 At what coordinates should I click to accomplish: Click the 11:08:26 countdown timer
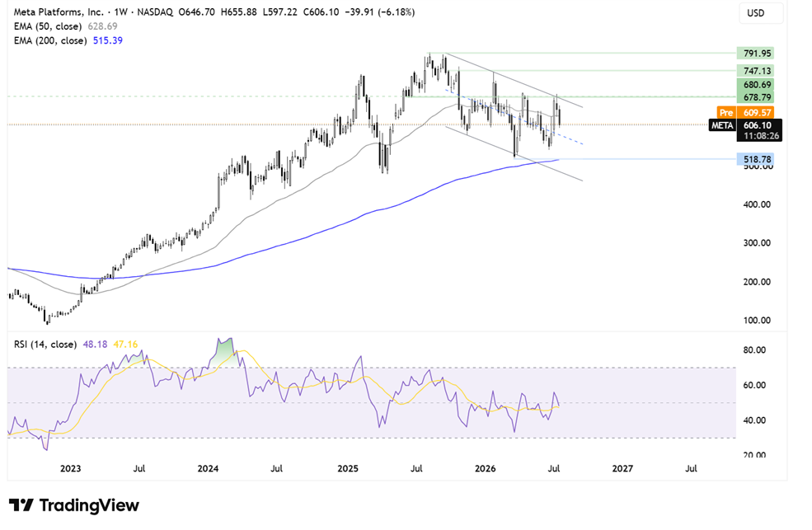point(759,136)
